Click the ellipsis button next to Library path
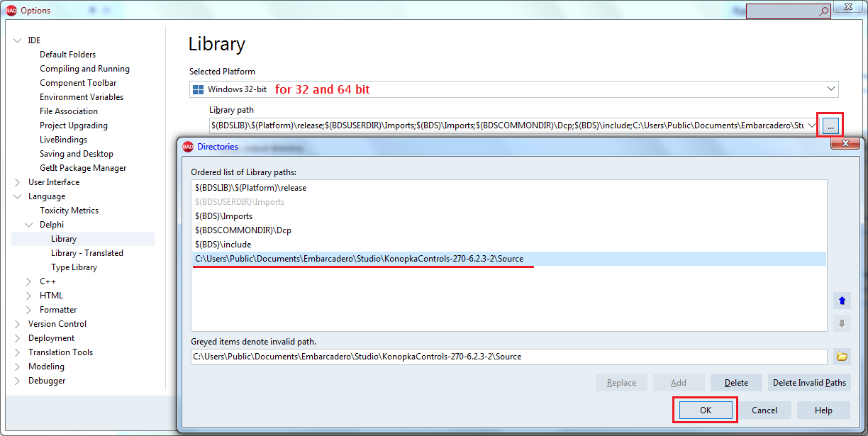Viewport: 868px width, 436px height. pos(831,125)
